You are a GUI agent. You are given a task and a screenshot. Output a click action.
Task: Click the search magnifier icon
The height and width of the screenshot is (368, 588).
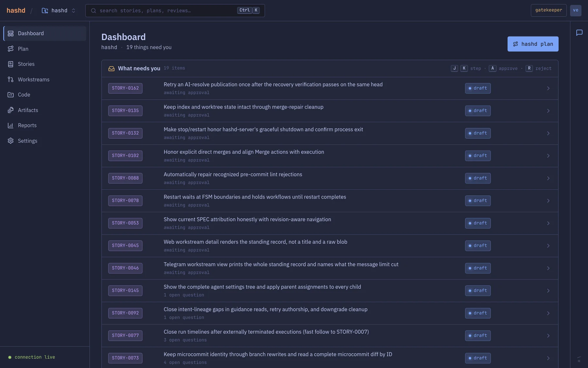pos(93,11)
